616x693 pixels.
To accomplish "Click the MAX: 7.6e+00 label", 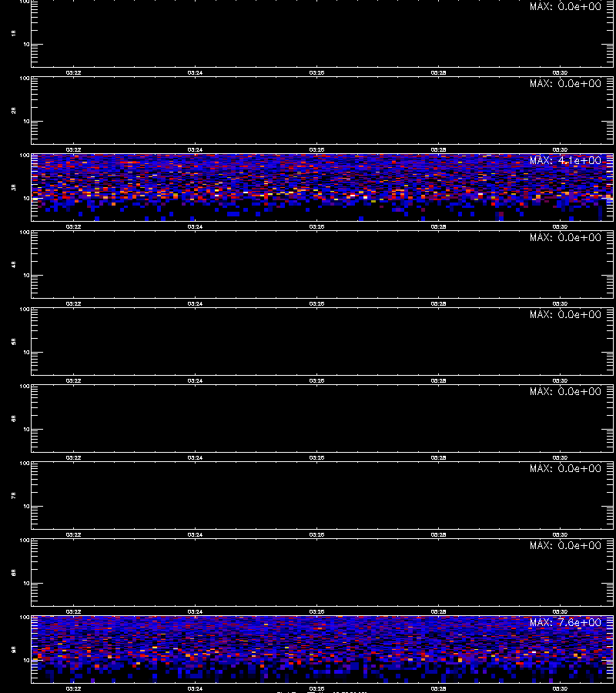I will [x=565, y=622].
